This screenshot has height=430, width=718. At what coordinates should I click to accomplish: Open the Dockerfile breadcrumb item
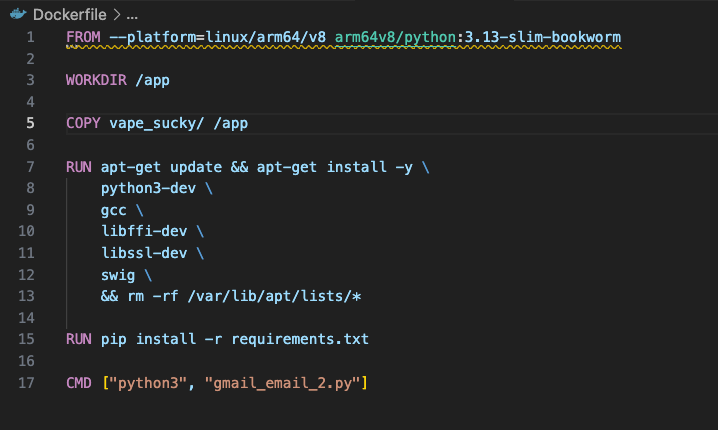(x=70, y=15)
